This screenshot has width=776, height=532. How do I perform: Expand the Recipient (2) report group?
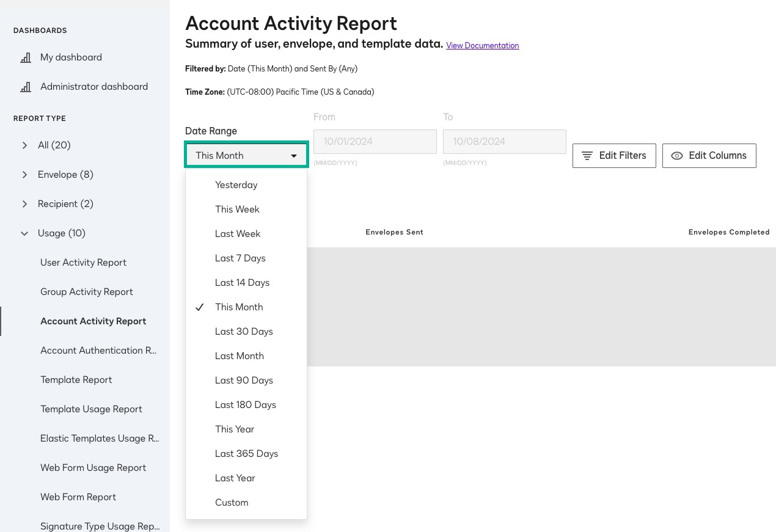[x=24, y=204]
